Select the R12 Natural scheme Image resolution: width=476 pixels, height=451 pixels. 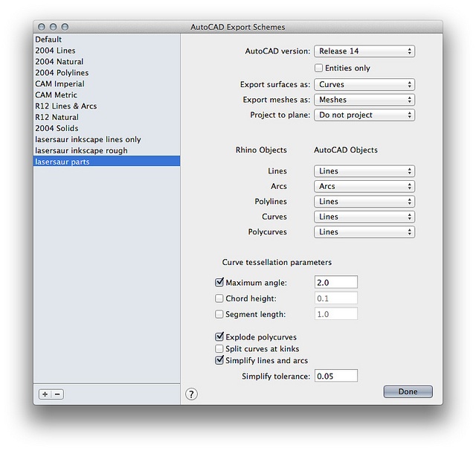(x=106, y=117)
